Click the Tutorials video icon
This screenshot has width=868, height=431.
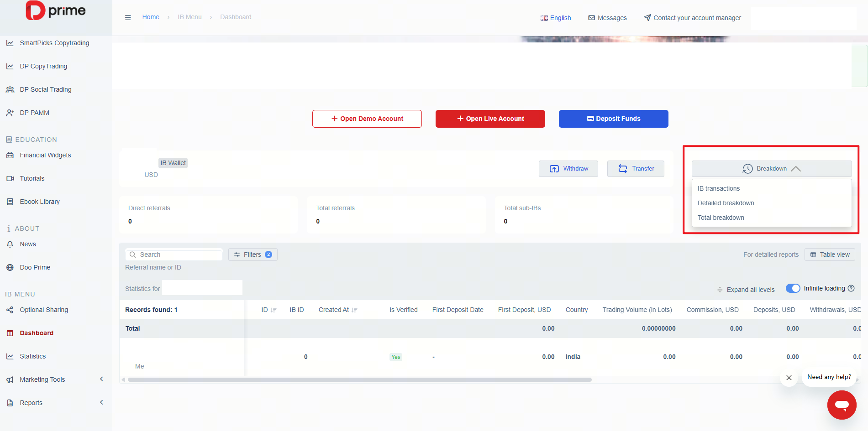click(x=10, y=178)
